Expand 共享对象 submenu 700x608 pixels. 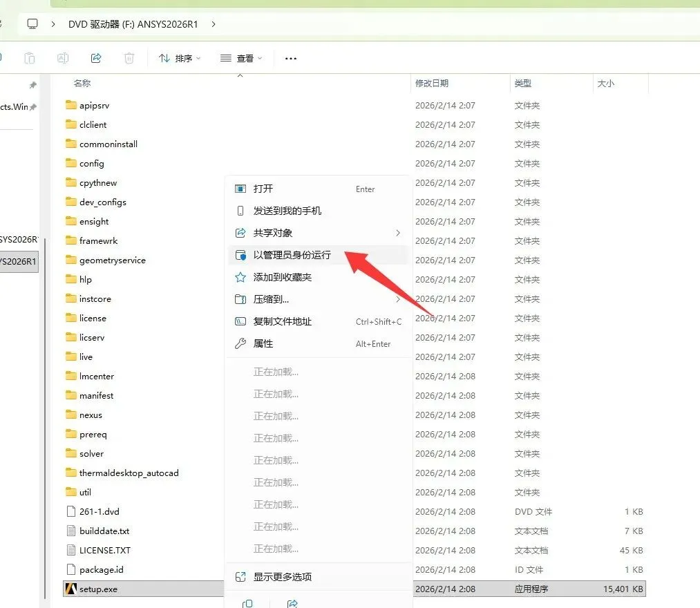[x=319, y=233]
